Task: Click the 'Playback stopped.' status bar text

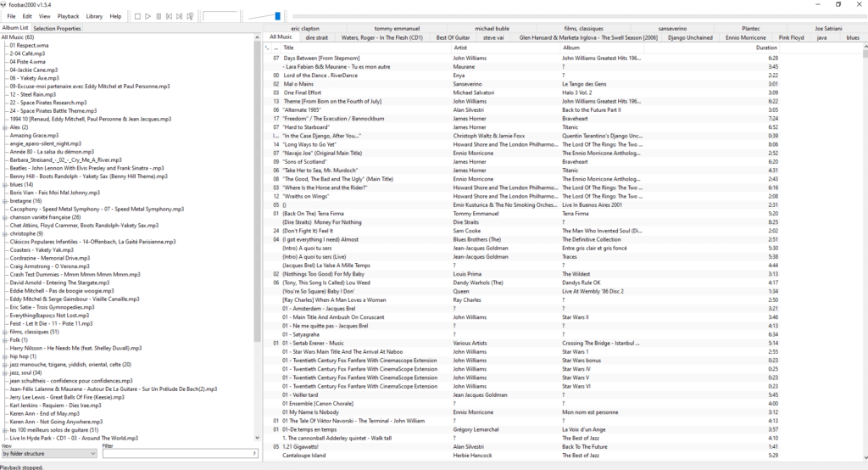Action: click(x=21, y=467)
